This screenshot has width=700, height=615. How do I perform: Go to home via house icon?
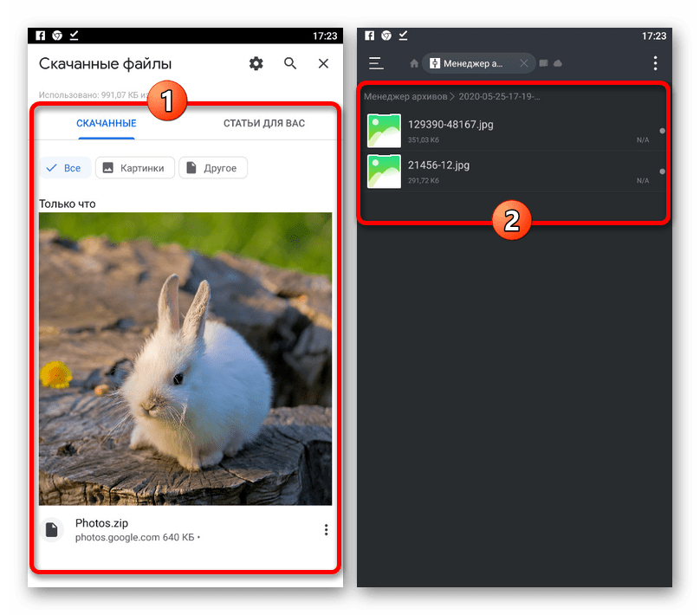414,63
